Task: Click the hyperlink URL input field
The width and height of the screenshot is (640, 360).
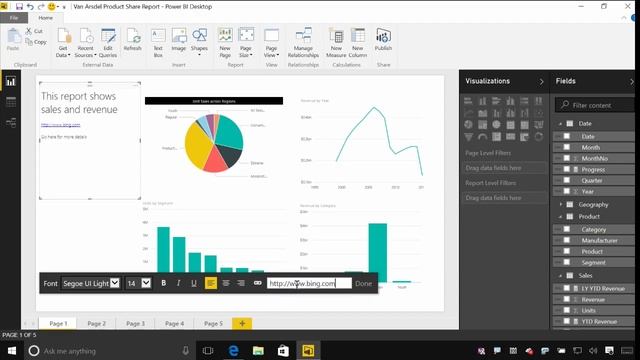Action: (309, 283)
